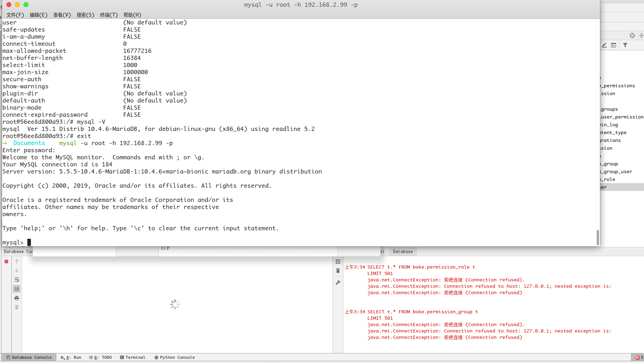The width and height of the screenshot is (644, 363).
Task: Click the up arrow in console toolbar
Action: click(x=17, y=261)
